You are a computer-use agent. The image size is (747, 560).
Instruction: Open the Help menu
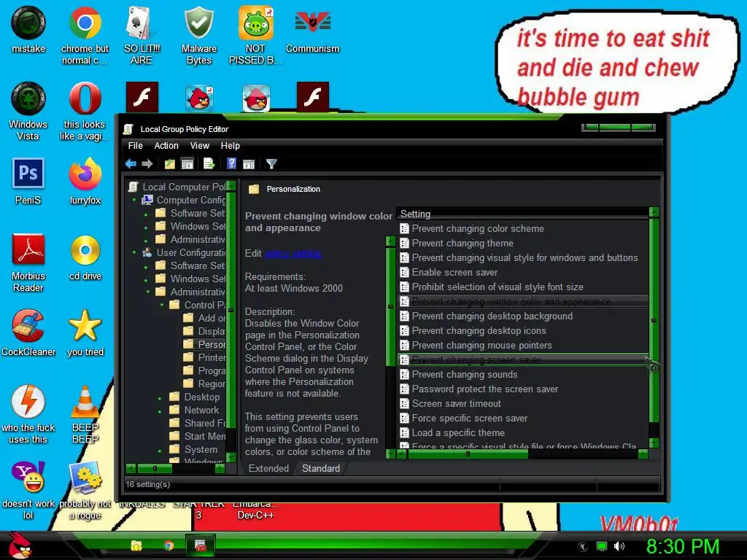click(x=230, y=146)
